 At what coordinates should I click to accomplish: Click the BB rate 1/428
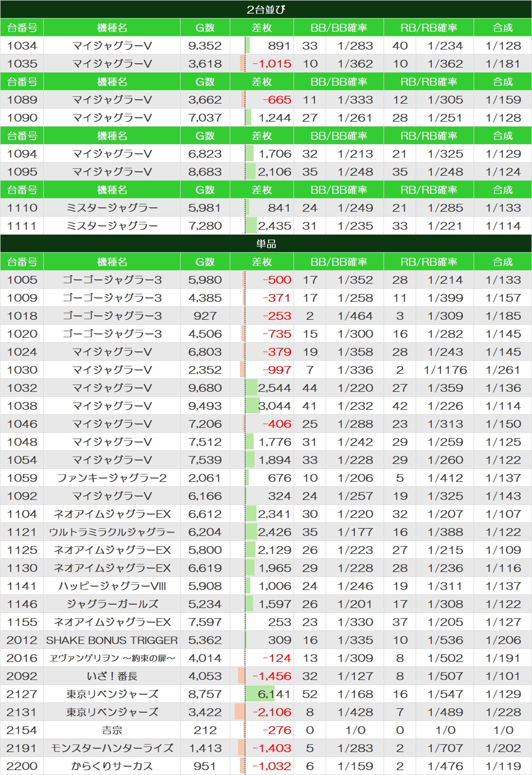(355, 712)
